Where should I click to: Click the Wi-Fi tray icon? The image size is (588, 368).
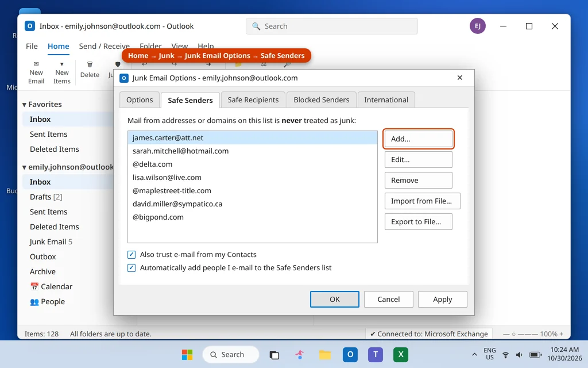click(x=505, y=354)
